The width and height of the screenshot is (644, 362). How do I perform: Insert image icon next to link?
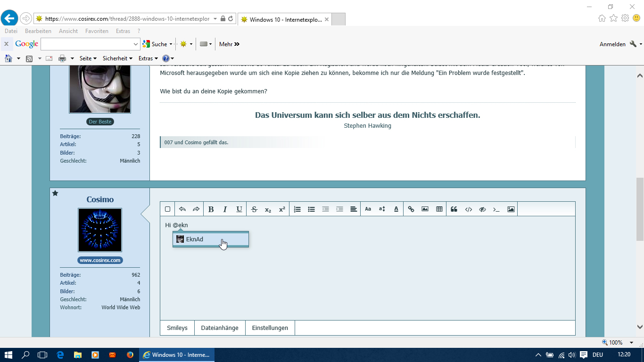point(425,209)
